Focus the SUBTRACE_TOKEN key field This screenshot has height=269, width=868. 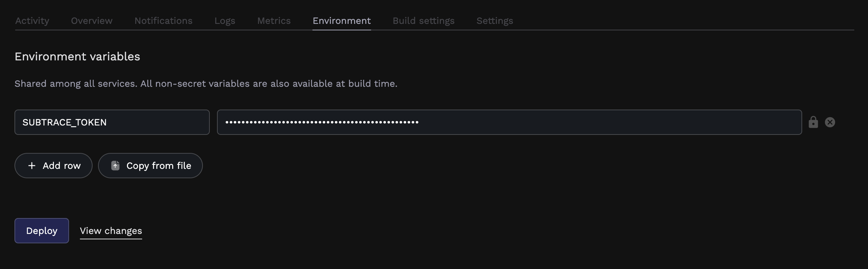112,122
